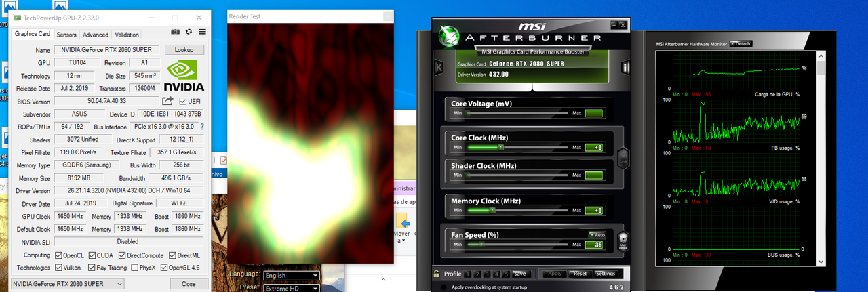The width and height of the screenshot is (868, 292).
Task: Toggle the OpenGL 4.6 checkbox
Action: [x=163, y=268]
